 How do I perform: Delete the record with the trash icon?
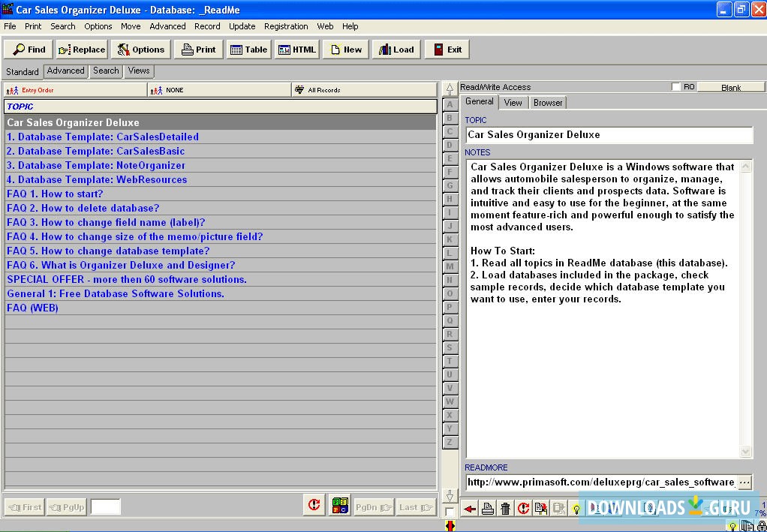coord(505,508)
